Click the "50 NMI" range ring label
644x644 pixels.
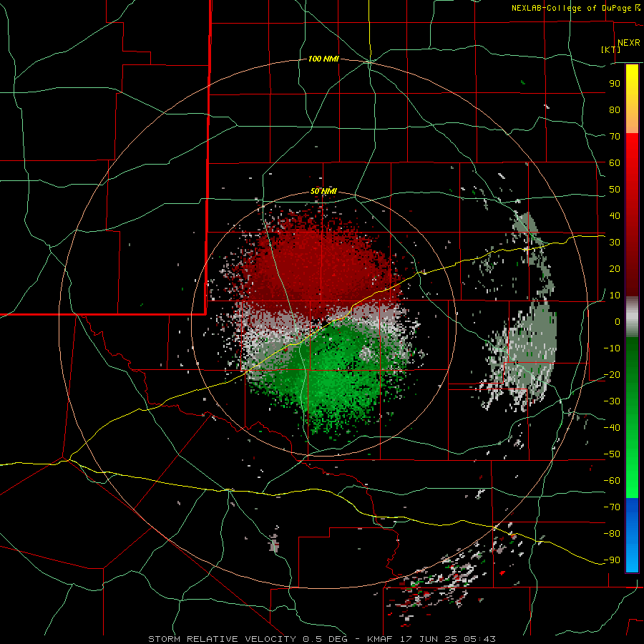coord(323,191)
